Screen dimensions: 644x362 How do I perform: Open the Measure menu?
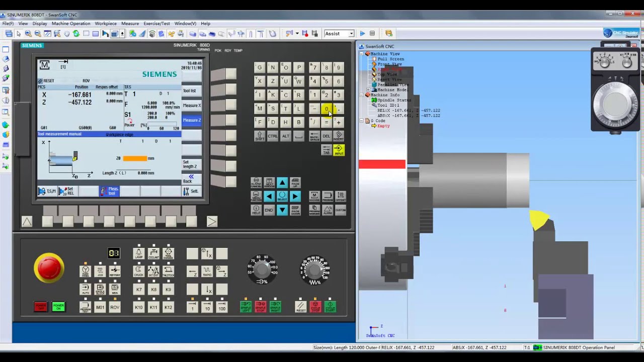(130, 24)
